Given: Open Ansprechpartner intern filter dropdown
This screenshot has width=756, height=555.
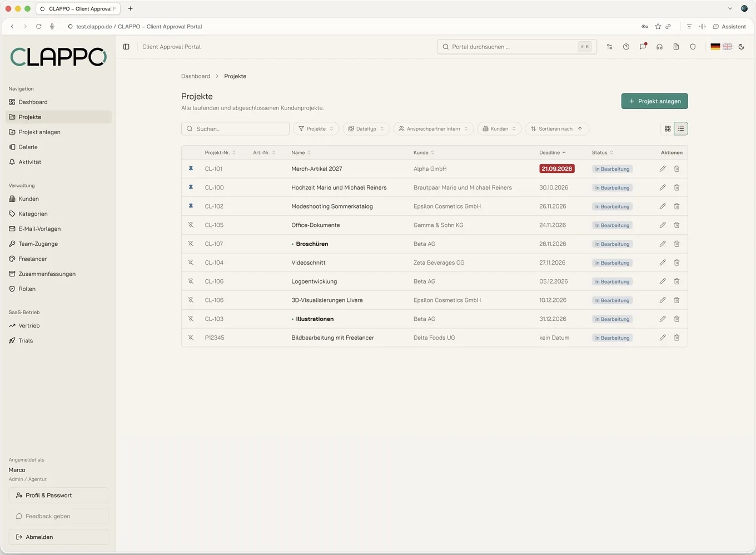Looking at the screenshot, I should (433, 128).
